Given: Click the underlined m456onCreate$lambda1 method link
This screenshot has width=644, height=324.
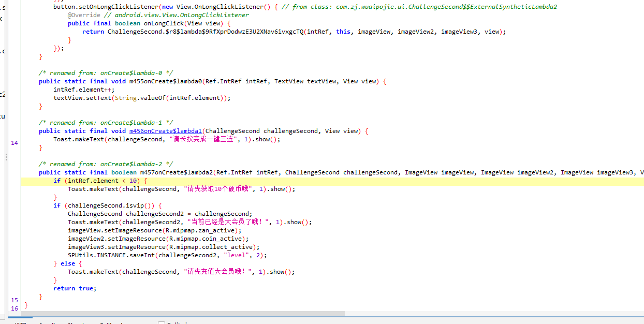Looking at the screenshot, I should tap(165, 131).
